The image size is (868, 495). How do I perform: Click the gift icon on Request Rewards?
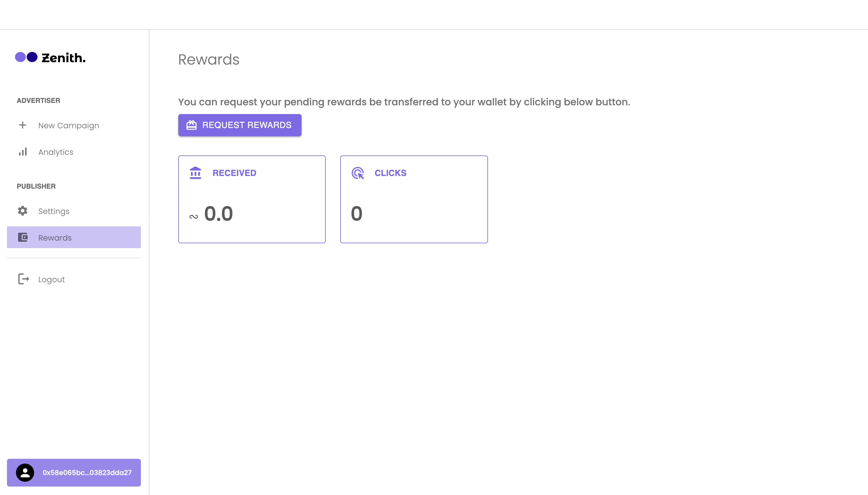(x=192, y=125)
